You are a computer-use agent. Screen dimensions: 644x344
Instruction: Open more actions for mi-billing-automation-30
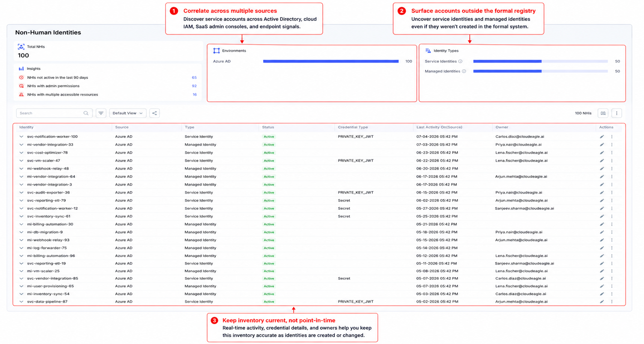[612, 224]
